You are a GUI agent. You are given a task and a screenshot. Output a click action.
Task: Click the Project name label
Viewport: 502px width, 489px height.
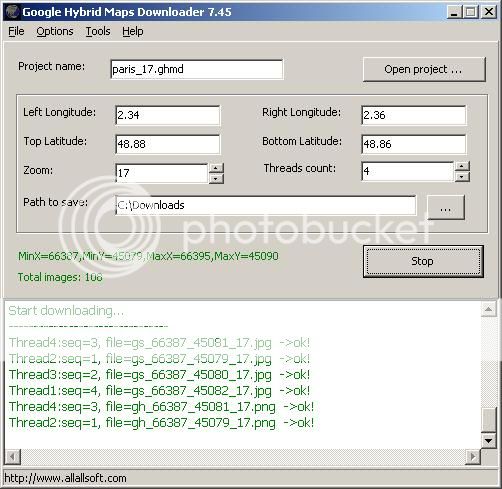click(x=51, y=66)
